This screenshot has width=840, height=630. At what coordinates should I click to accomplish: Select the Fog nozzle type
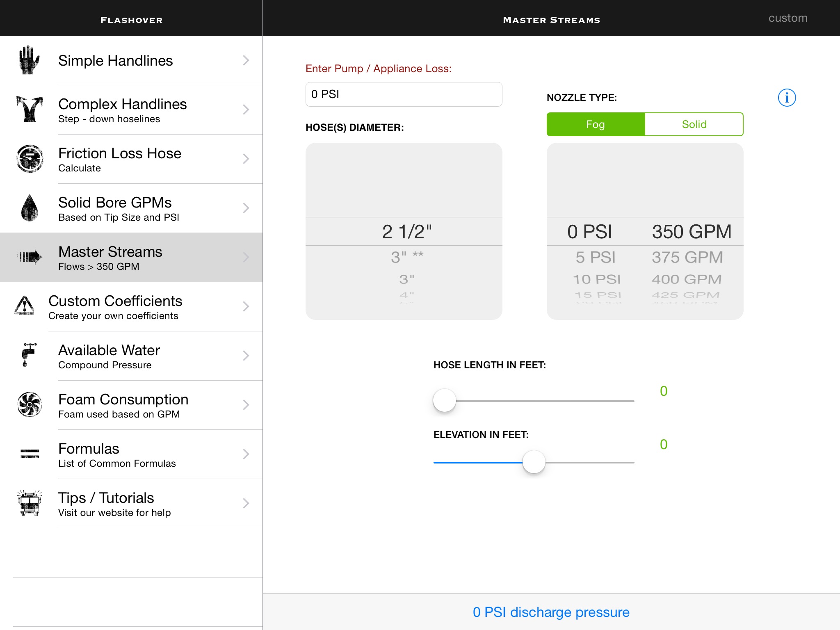(596, 124)
